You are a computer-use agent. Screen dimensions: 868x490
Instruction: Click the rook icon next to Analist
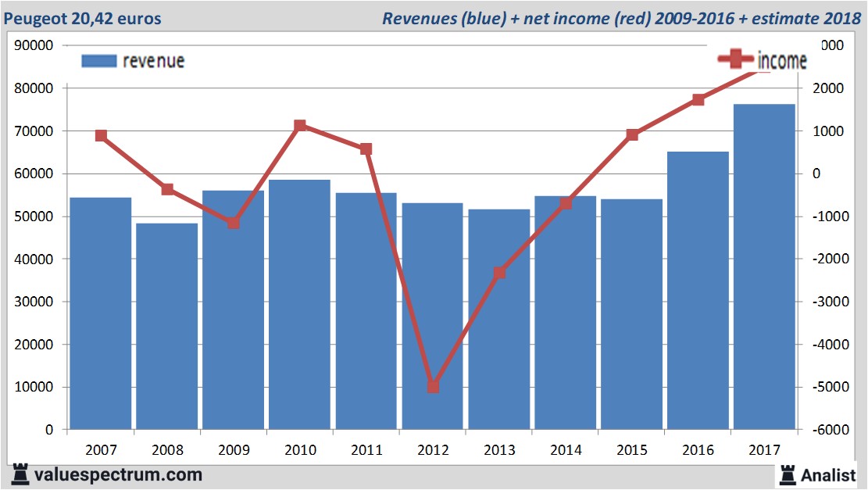(x=786, y=474)
